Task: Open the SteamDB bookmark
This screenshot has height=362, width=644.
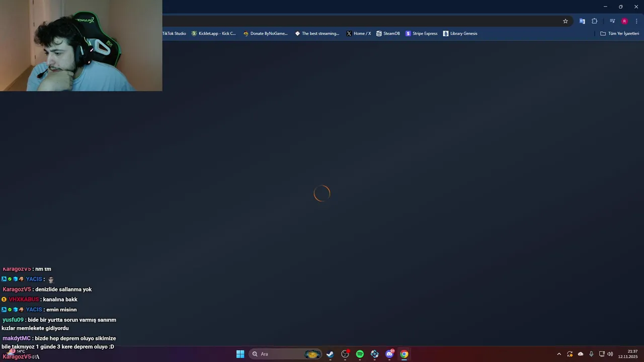Action: [388, 34]
